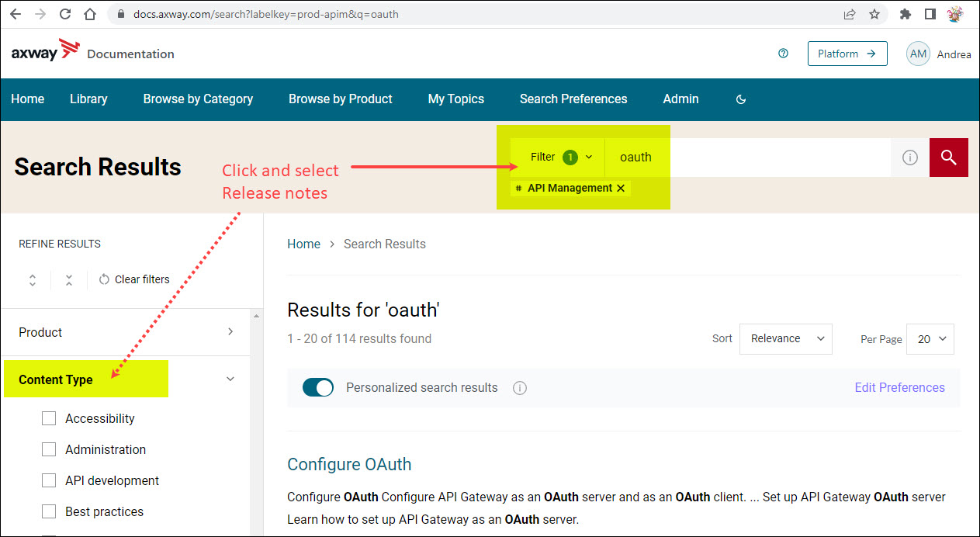Click the Edit Preferences link
The width and height of the screenshot is (980, 537).
899,388
